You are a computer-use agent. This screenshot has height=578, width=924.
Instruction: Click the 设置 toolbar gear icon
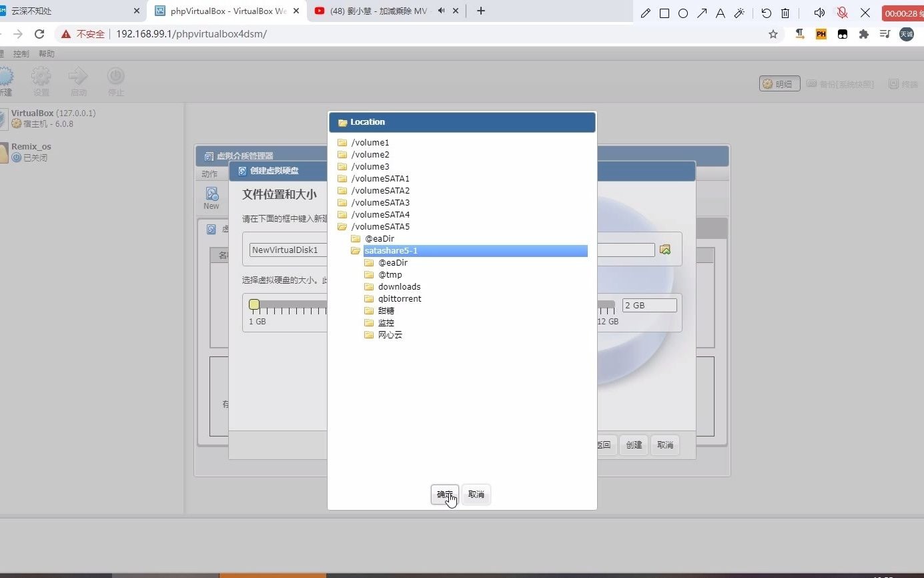click(41, 81)
